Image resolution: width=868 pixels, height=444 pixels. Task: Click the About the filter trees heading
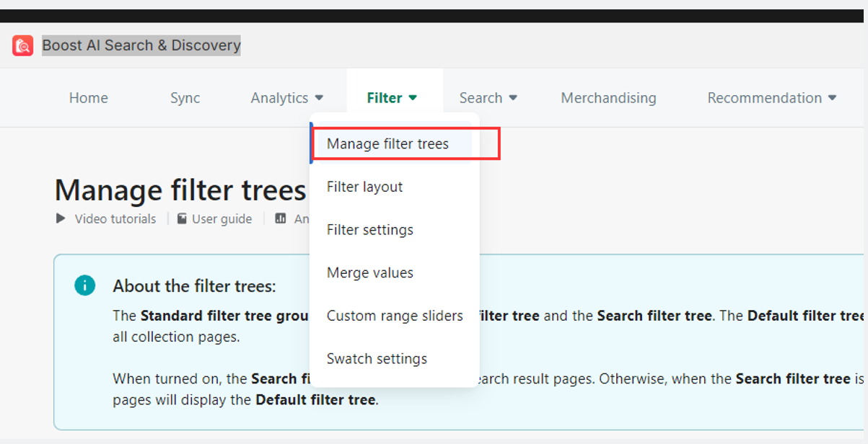(194, 286)
